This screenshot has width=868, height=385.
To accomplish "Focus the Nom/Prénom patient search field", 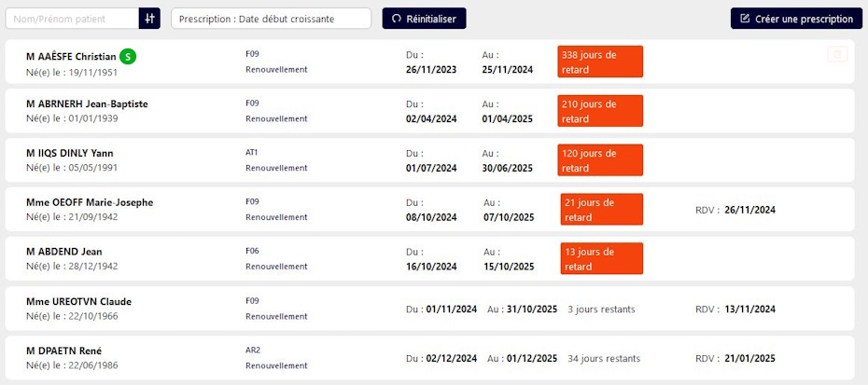I will click(x=72, y=19).
